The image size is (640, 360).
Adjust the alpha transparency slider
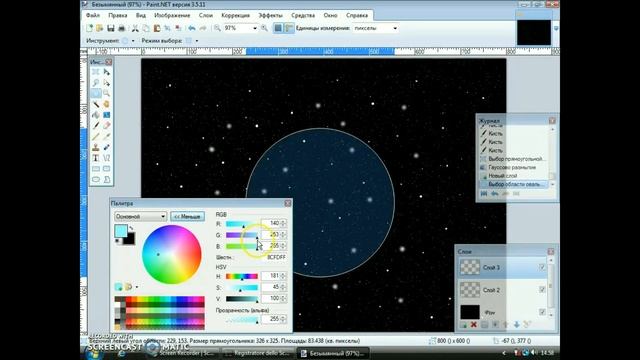(242, 319)
